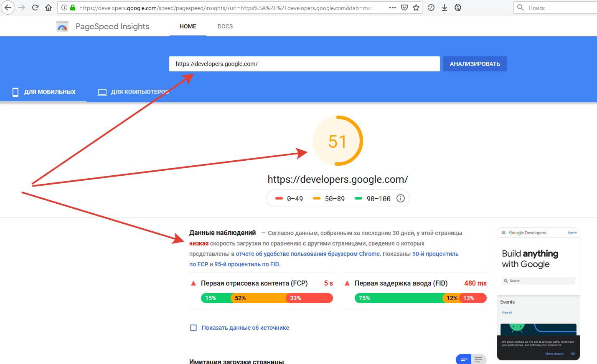Select the "ДЛЯ МОБИЛЬНЫХ" tab
The height and width of the screenshot is (364, 597).
(x=43, y=92)
